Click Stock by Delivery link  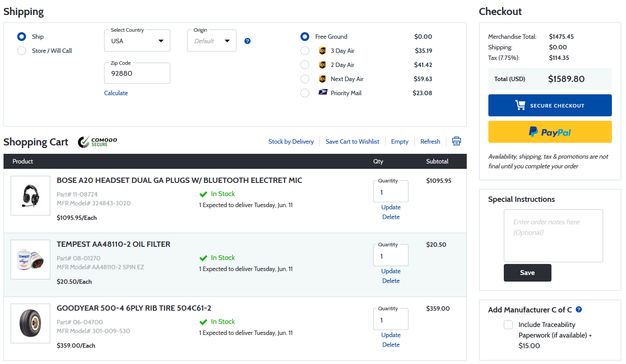tap(291, 141)
